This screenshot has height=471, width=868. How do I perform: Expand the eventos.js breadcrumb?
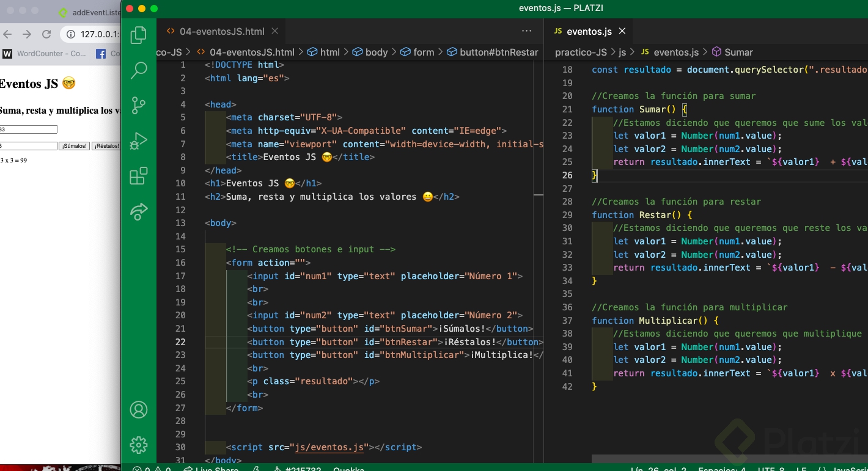[x=669, y=53]
